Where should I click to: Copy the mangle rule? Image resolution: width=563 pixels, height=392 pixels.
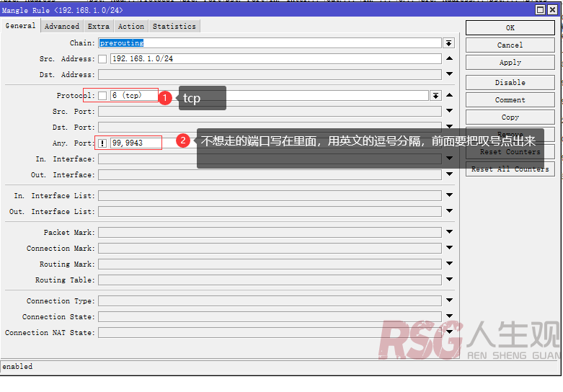point(510,117)
